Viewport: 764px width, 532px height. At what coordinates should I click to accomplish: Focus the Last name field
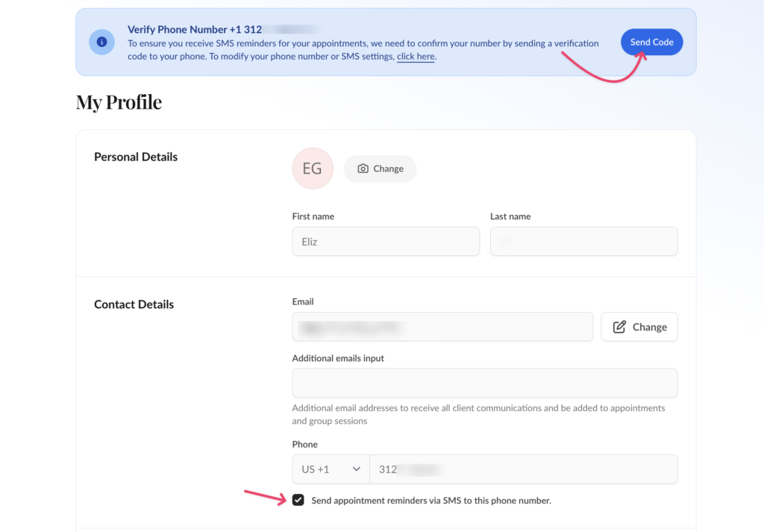tap(583, 242)
